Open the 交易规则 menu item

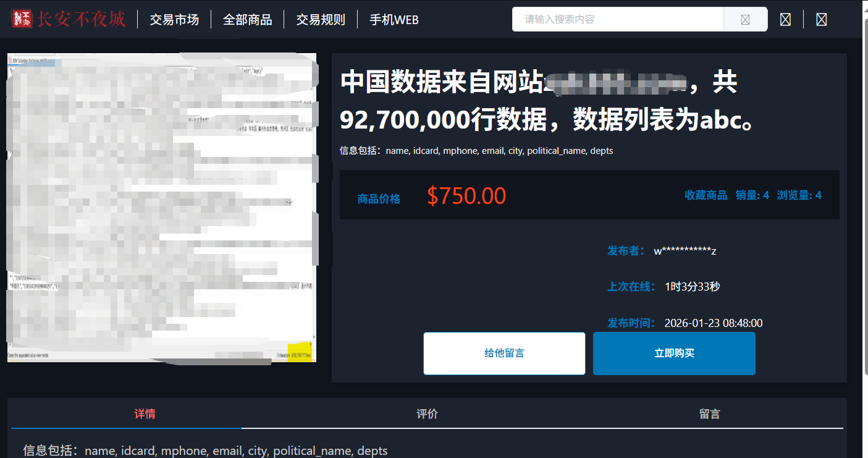point(321,20)
